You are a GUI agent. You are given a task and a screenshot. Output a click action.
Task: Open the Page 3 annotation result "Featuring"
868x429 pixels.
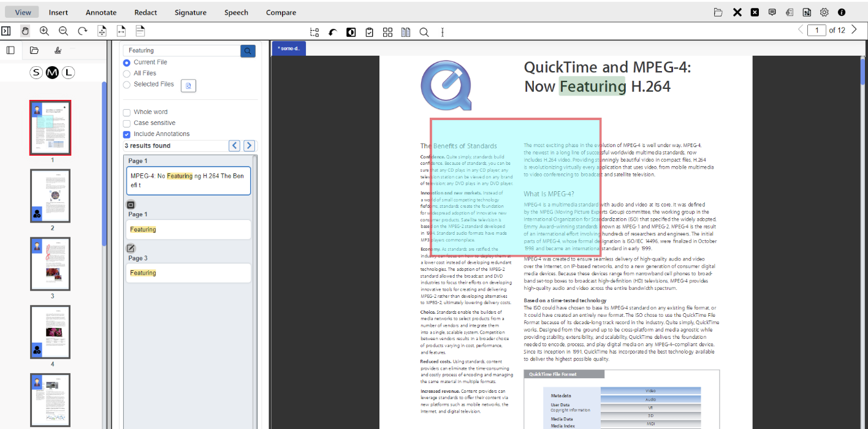[x=188, y=273]
